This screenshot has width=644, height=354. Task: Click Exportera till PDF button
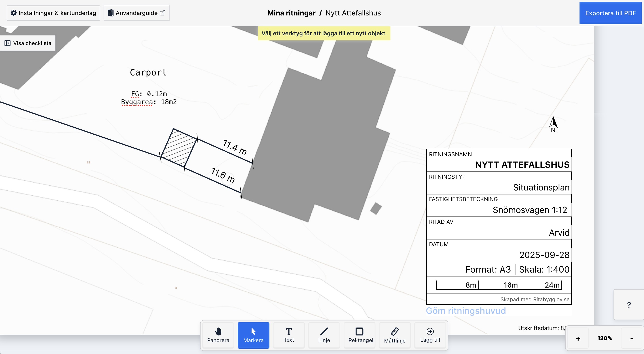[610, 13]
